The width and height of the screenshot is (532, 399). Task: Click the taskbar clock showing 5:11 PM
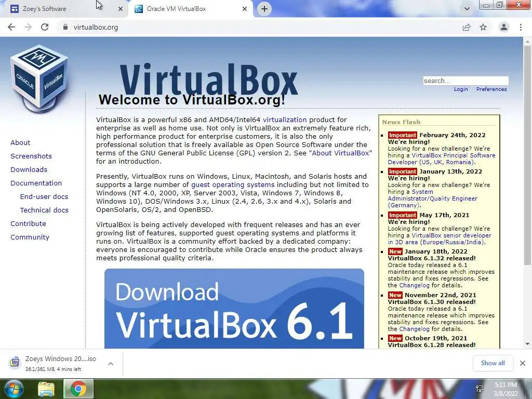[506, 389]
